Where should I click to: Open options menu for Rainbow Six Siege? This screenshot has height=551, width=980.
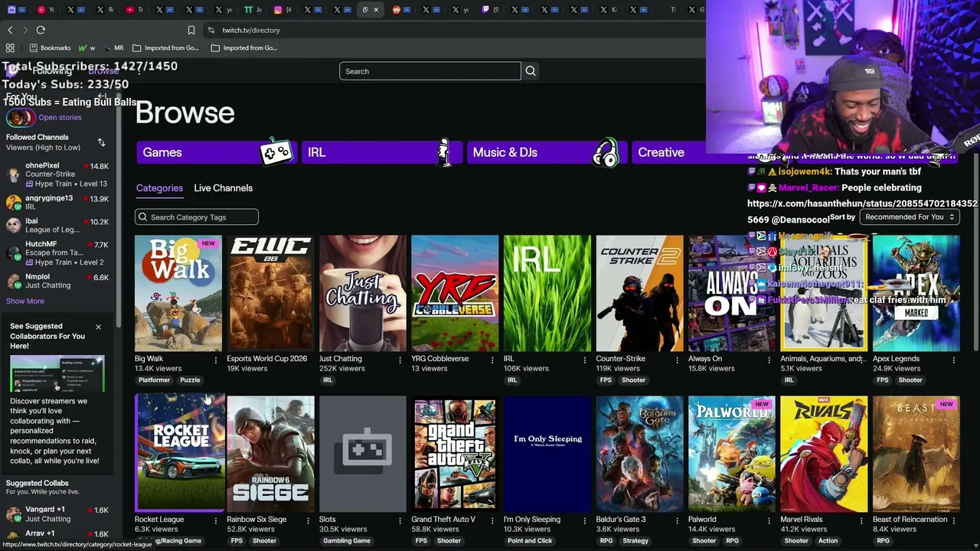308,520
